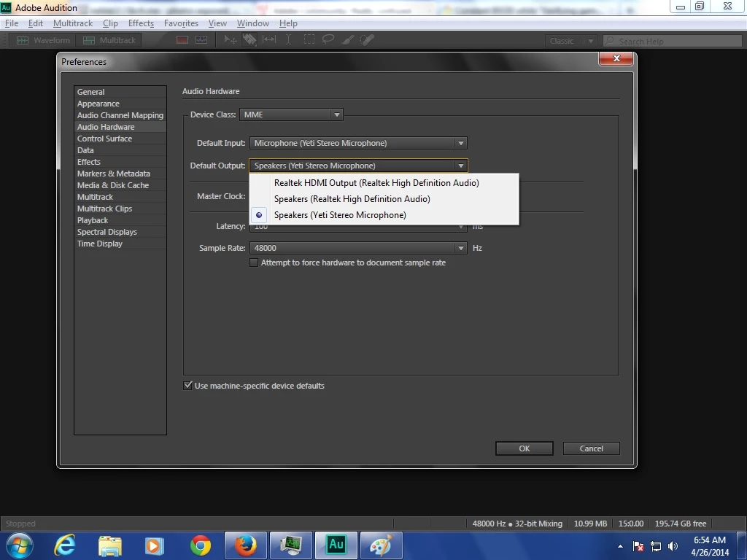Select the Move tool
This screenshot has width=747, height=560.
click(x=231, y=40)
